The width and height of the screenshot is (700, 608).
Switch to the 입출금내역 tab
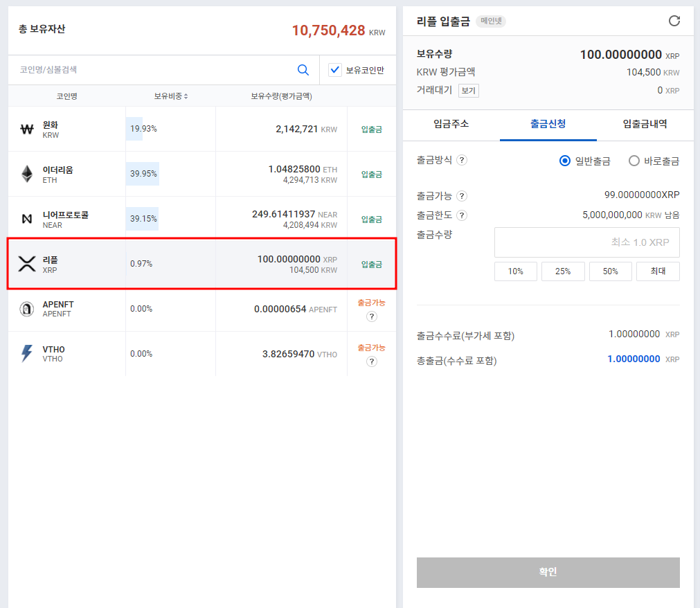tap(645, 124)
